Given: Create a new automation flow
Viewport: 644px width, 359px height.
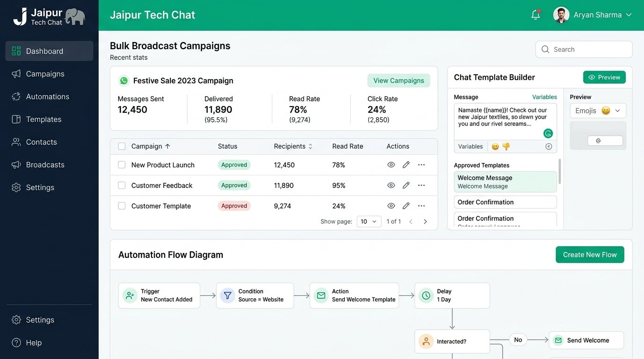Looking at the screenshot, I should coord(590,255).
